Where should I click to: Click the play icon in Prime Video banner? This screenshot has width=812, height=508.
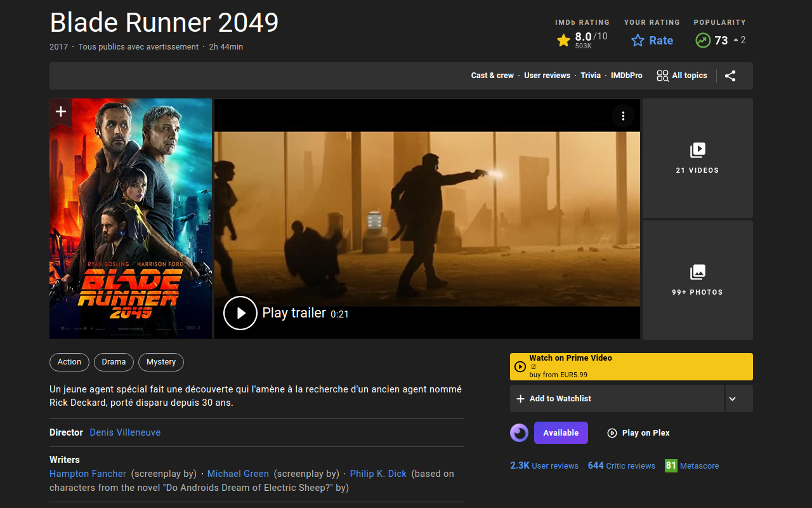pyautogui.click(x=520, y=366)
